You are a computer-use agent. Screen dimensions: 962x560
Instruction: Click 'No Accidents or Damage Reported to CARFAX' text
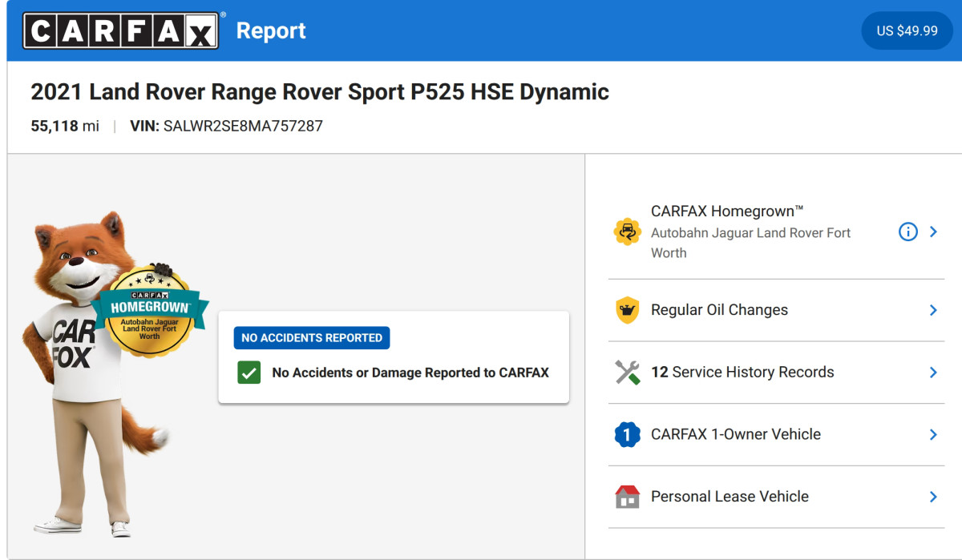click(x=410, y=373)
